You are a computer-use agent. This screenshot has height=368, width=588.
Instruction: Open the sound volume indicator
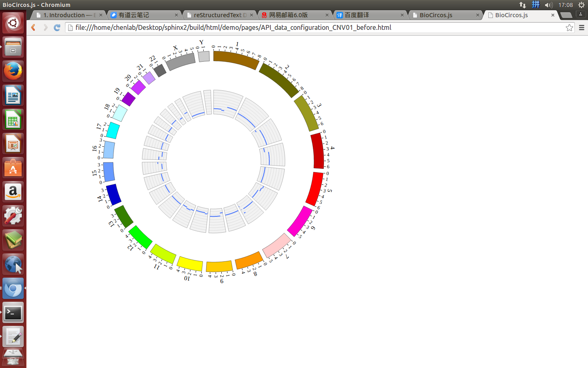pyautogui.click(x=548, y=5)
